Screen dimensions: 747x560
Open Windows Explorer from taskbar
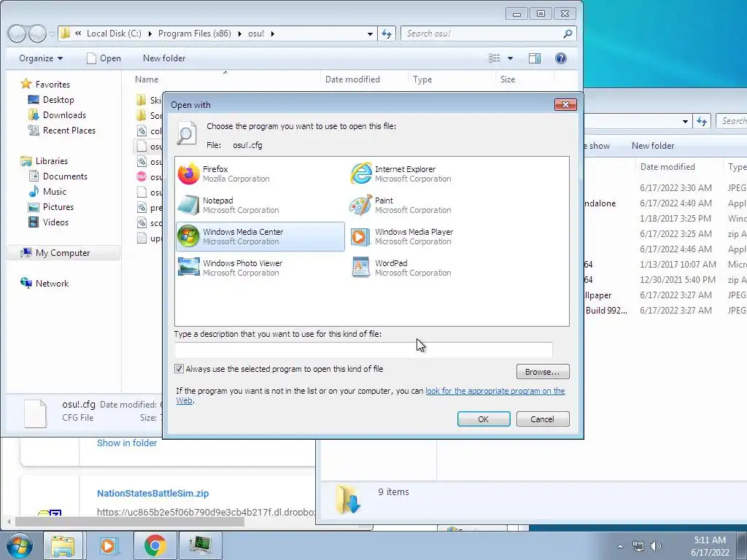pyautogui.click(x=63, y=545)
